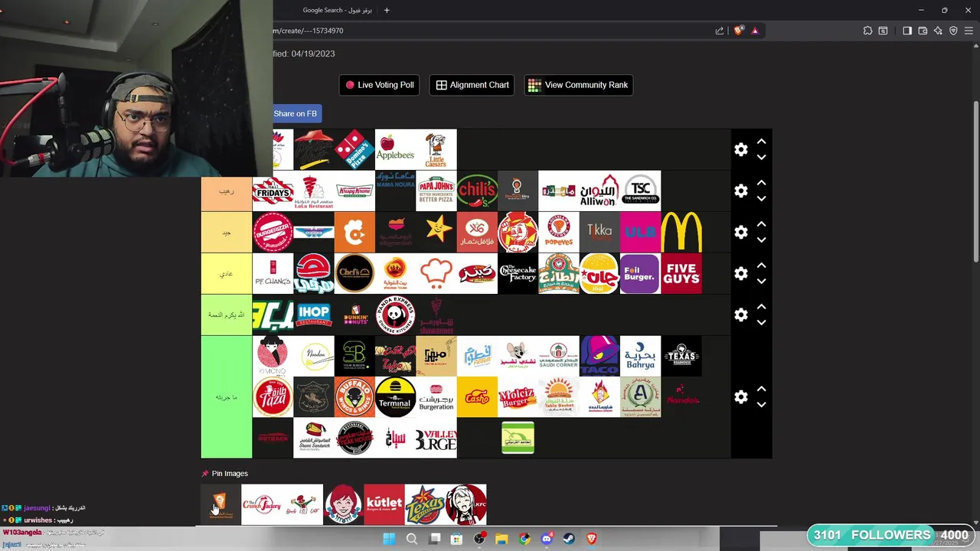Open Brave VPN shield icon
The image size is (980, 551).
click(x=953, y=31)
